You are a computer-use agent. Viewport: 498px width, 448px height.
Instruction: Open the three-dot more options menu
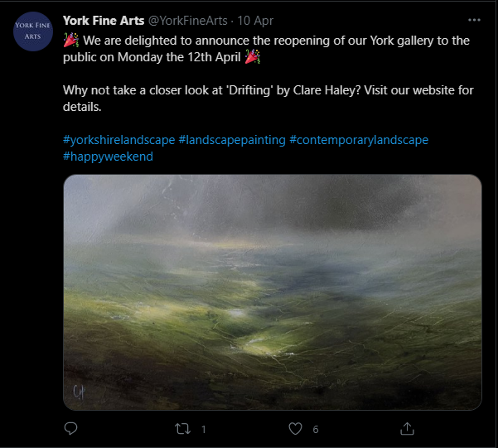click(x=474, y=20)
